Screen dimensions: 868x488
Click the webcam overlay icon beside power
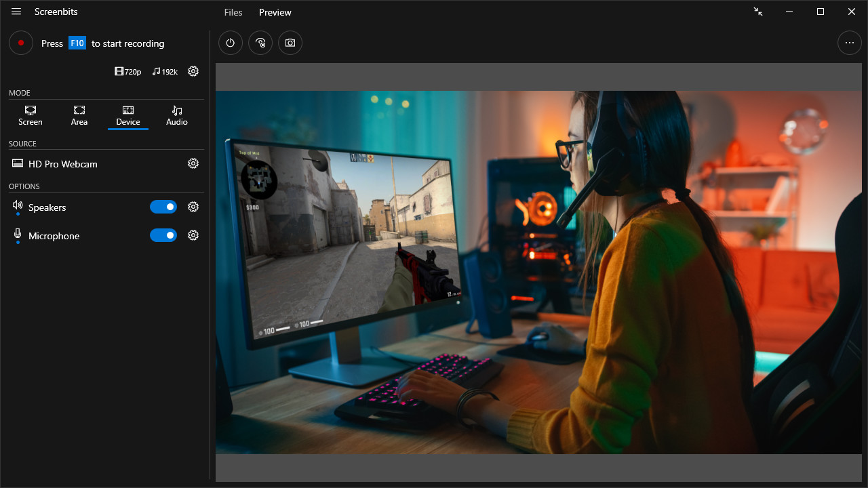pyautogui.click(x=260, y=43)
